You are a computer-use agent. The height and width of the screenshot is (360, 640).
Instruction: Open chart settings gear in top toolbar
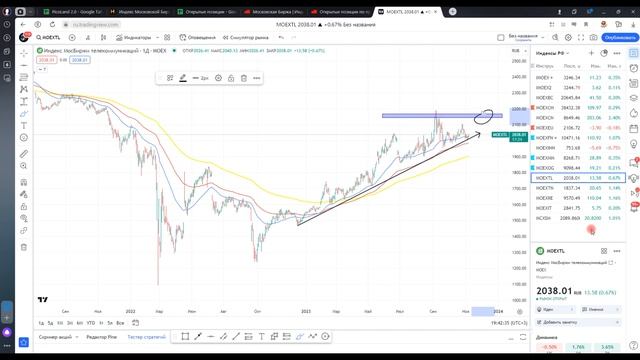click(x=568, y=38)
